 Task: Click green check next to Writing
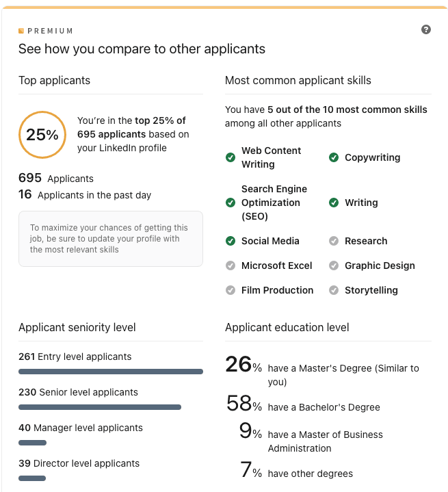[334, 203]
